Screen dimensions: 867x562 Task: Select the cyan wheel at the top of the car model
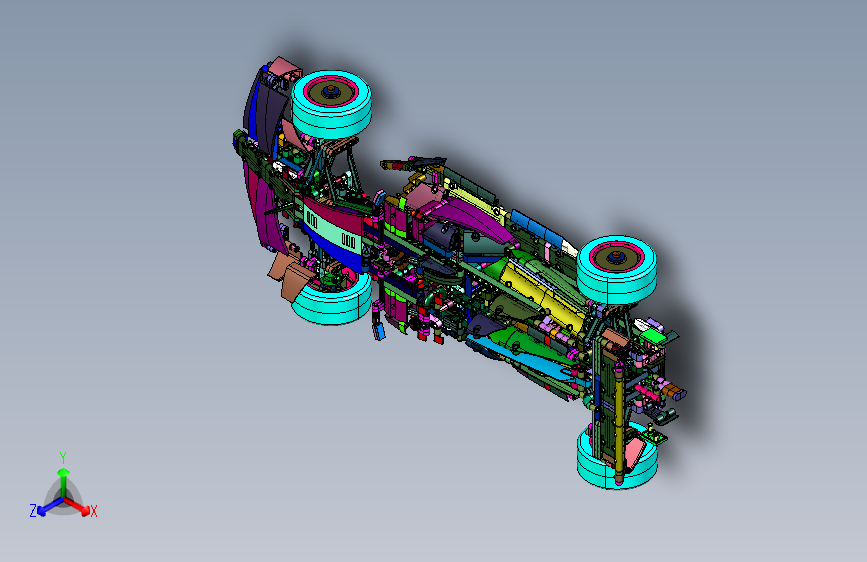click(331, 104)
